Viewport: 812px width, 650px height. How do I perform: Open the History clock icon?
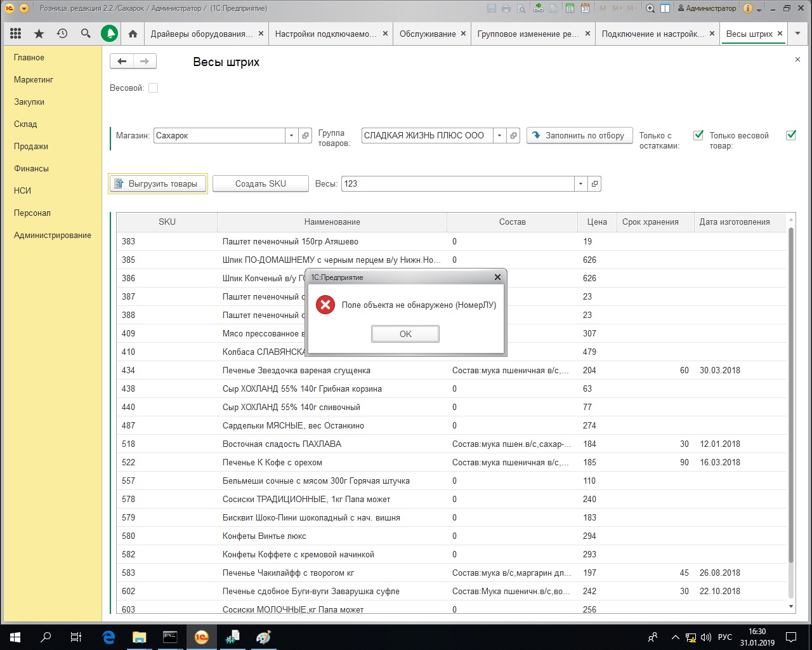point(62,34)
